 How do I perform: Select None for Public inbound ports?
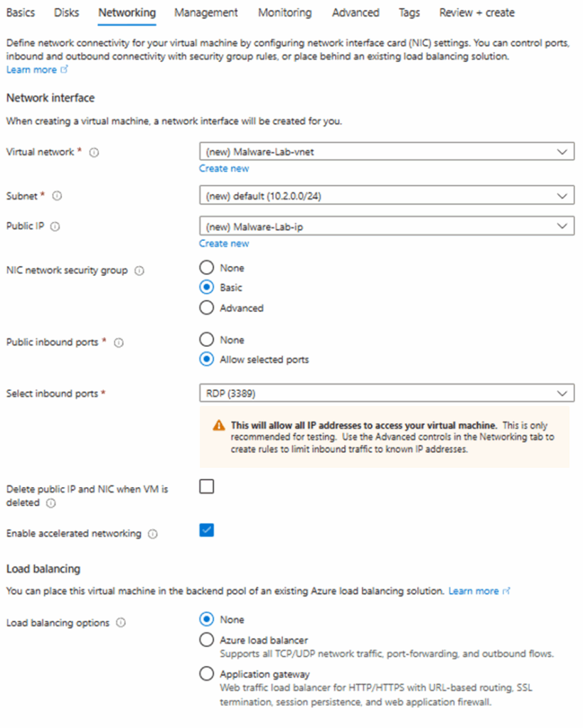point(207,340)
